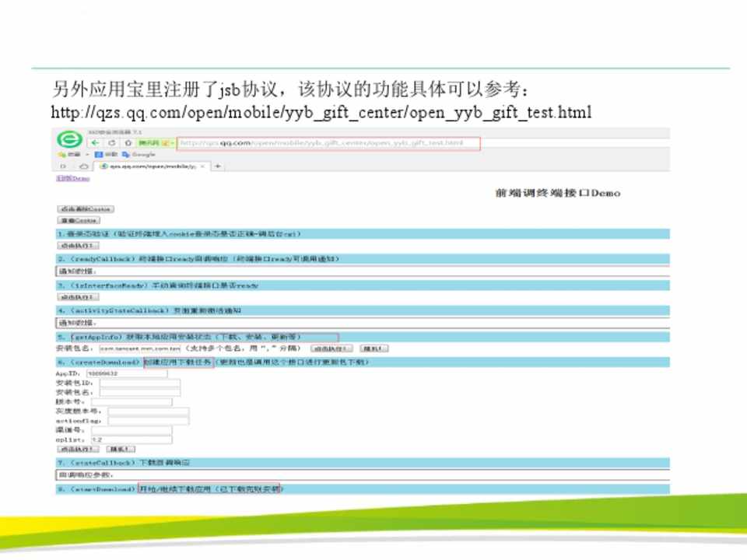Open the 旧版Demo link
The image size is (747, 560).
(x=72, y=178)
